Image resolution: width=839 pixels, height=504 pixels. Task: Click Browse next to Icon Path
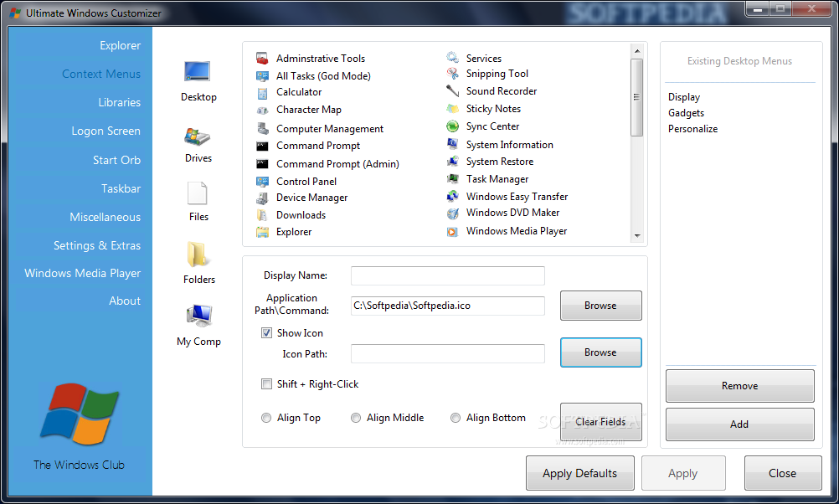coord(601,352)
